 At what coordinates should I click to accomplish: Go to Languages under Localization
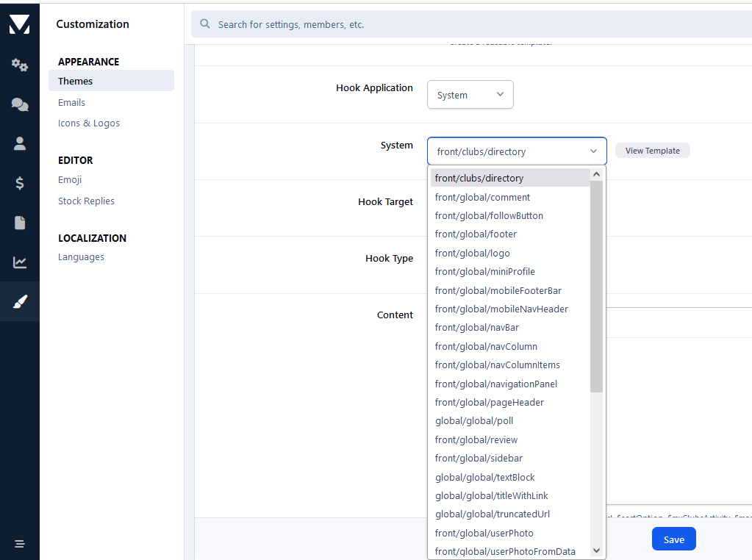(x=81, y=257)
